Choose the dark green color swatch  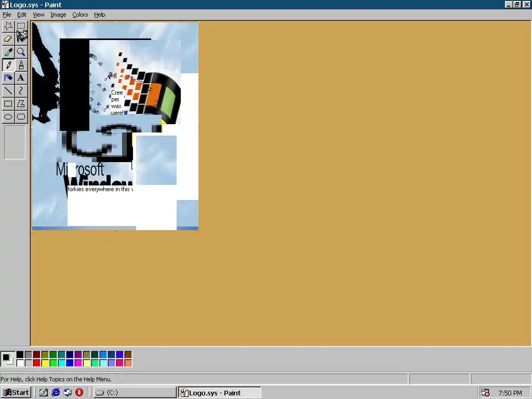pos(54,354)
